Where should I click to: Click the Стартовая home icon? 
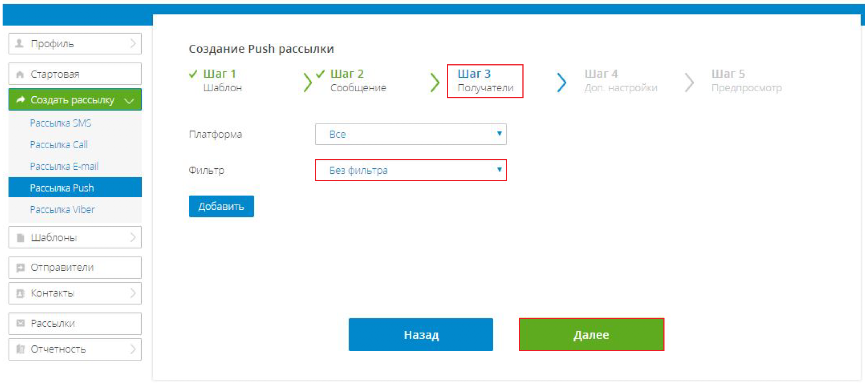[20, 74]
